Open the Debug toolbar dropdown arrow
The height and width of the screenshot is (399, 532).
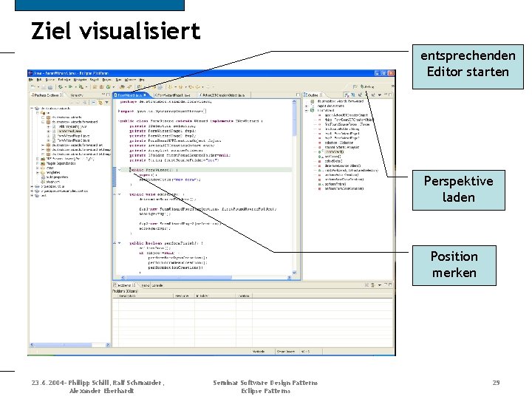(66, 87)
